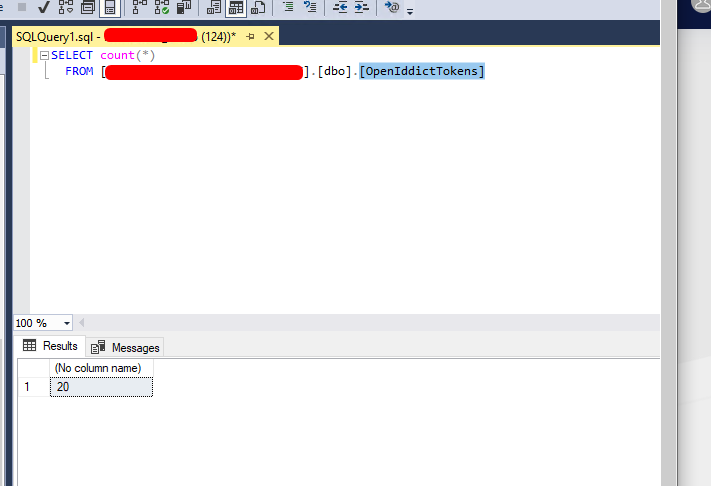This screenshot has height=486, width=711.
Task: Pin the SQLQuery1.sql tab
Action: coord(250,36)
